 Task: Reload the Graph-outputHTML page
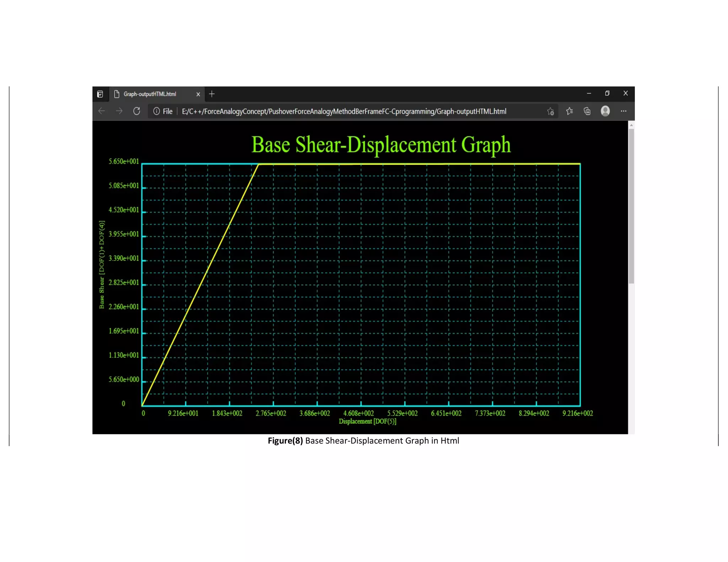tap(136, 111)
